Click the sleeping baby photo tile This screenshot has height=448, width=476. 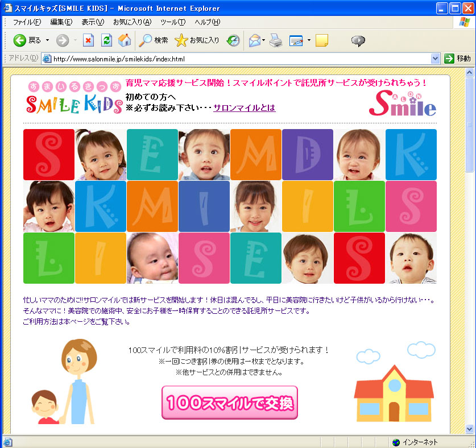[x=152, y=258]
